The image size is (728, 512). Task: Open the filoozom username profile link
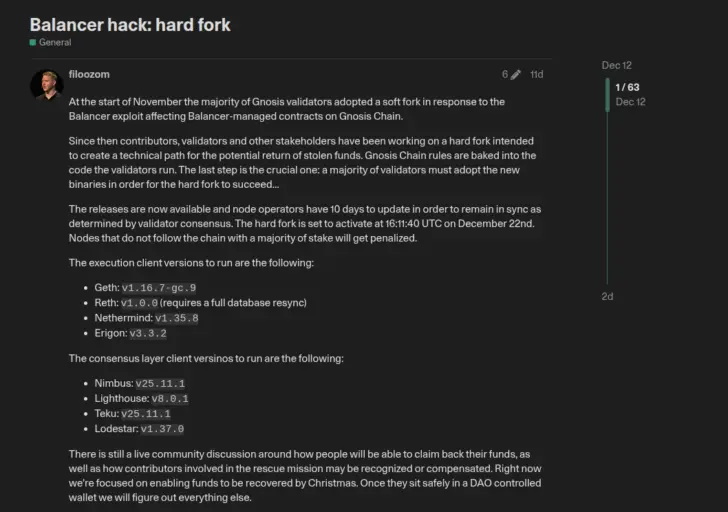[x=88, y=74]
